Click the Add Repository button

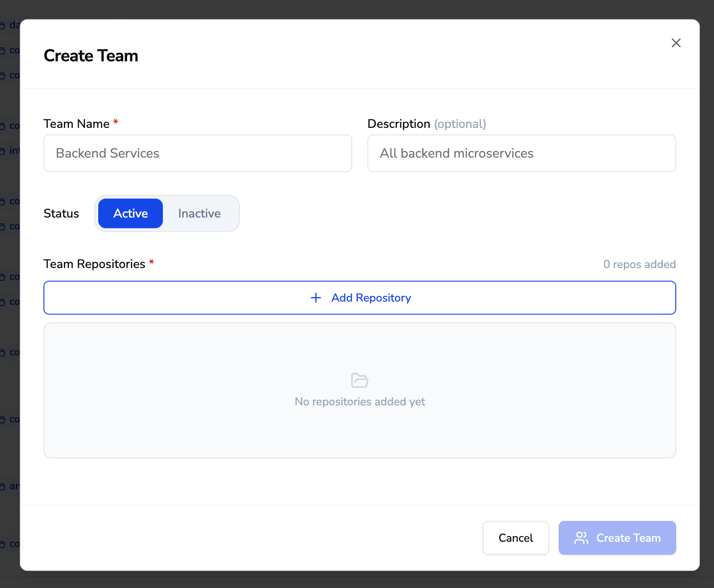(360, 298)
